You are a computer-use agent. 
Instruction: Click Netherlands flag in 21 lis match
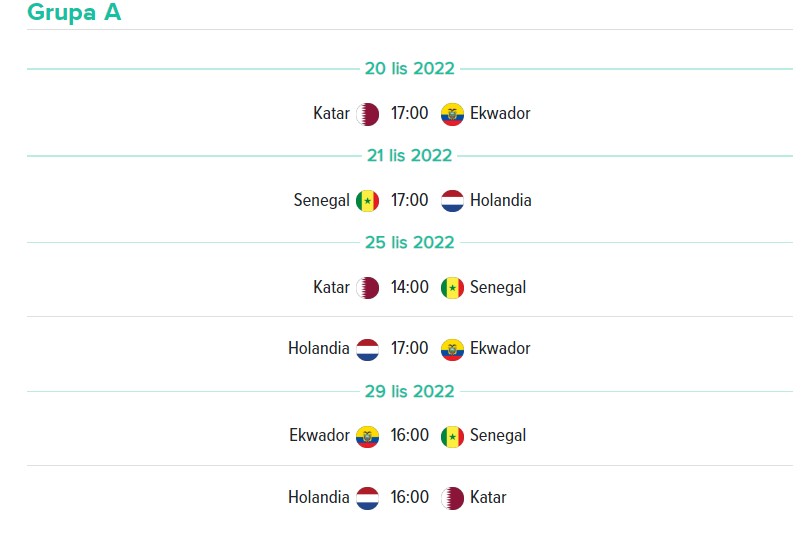pos(452,201)
